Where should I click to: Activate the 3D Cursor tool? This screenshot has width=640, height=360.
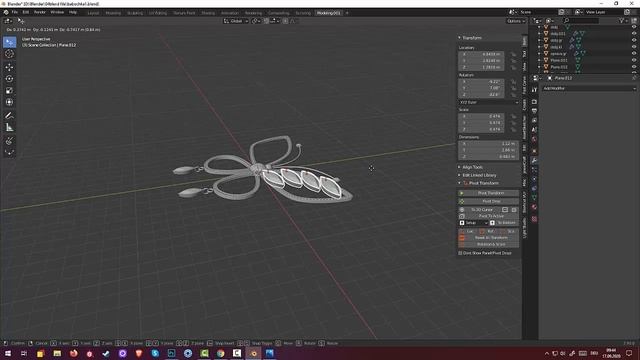click(x=9, y=54)
